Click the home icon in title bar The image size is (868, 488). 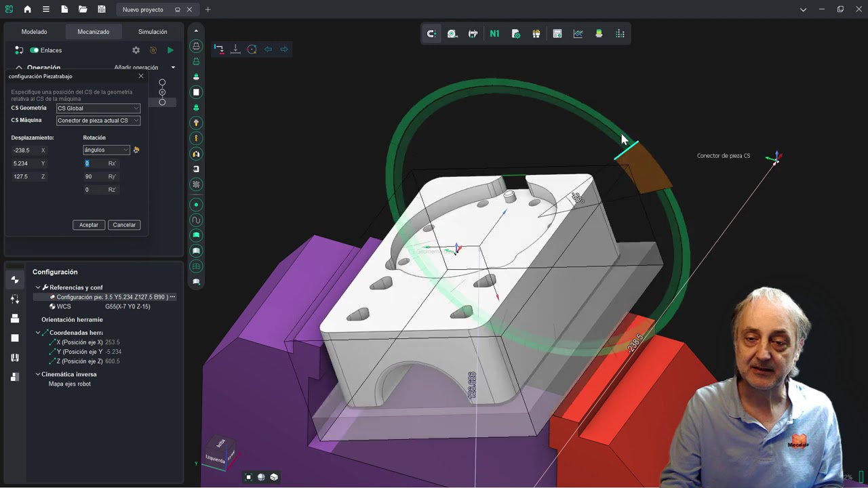(x=27, y=9)
